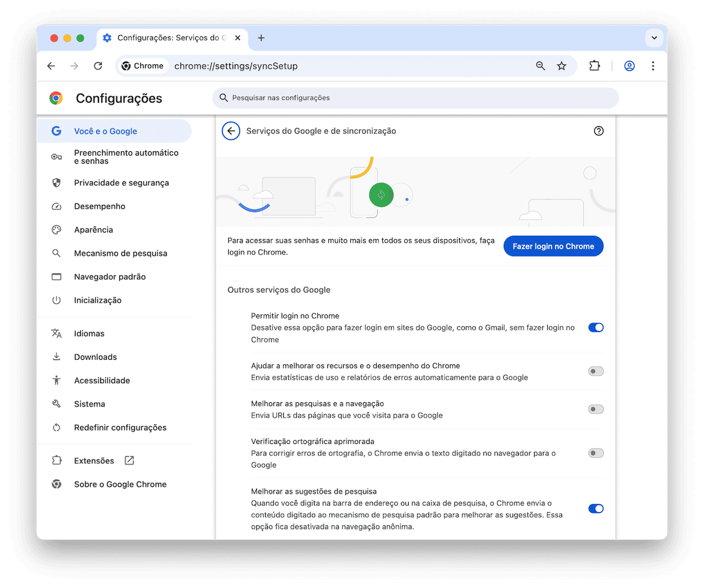
Task: Go back using the circled arrow in settings
Action: pyautogui.click(x=231, y=131)
